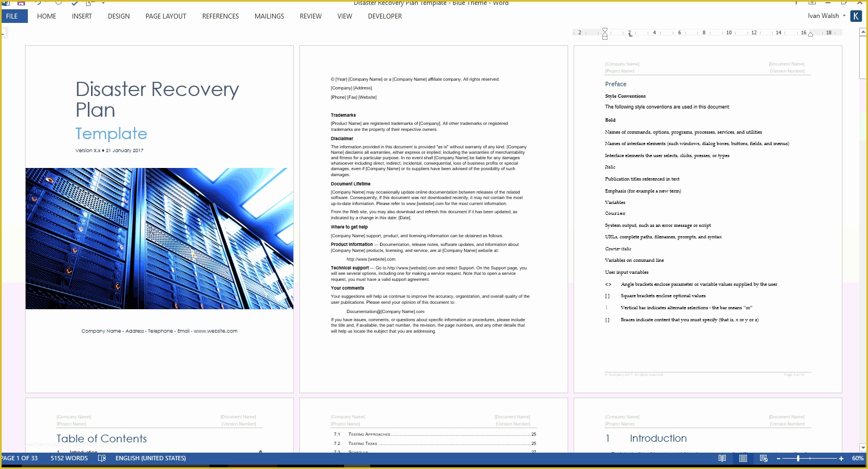Screen dimensions: 868x469
Task: Click the right indent marker on ruler
Action: click(x=811, y=34)
